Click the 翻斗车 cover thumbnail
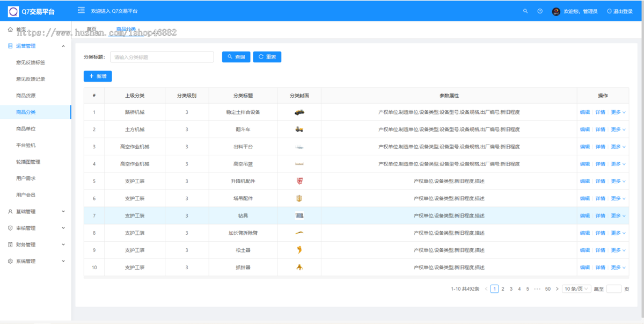 click(x=299, y=129)
